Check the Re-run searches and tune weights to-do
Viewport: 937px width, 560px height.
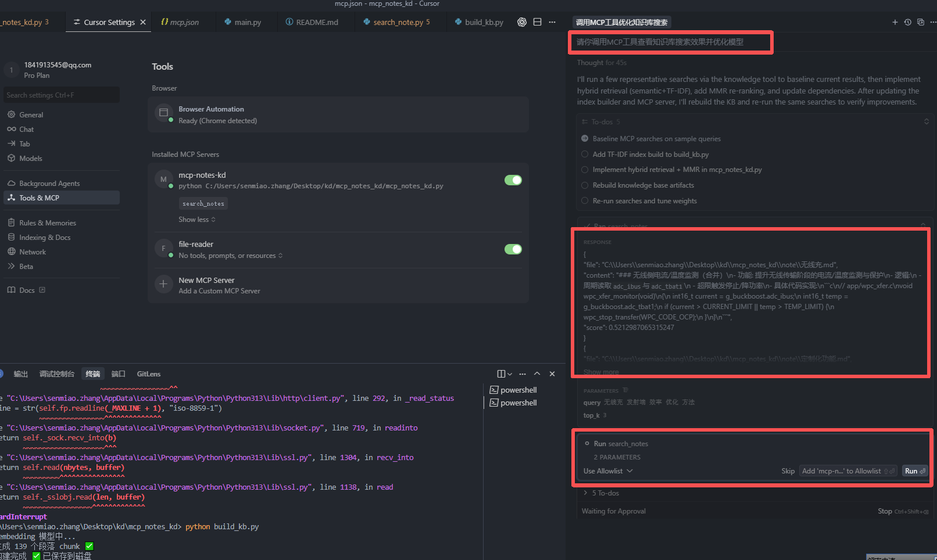[585, 201]
